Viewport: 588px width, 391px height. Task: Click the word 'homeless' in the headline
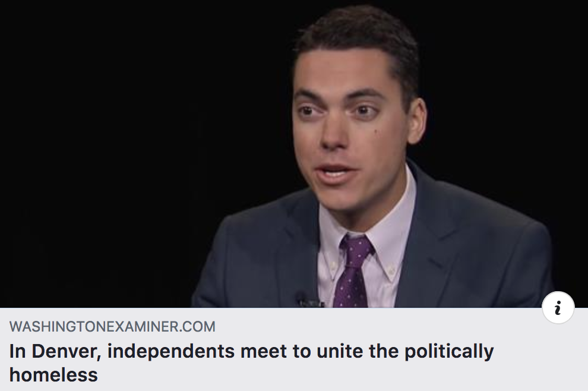[53, 374]
